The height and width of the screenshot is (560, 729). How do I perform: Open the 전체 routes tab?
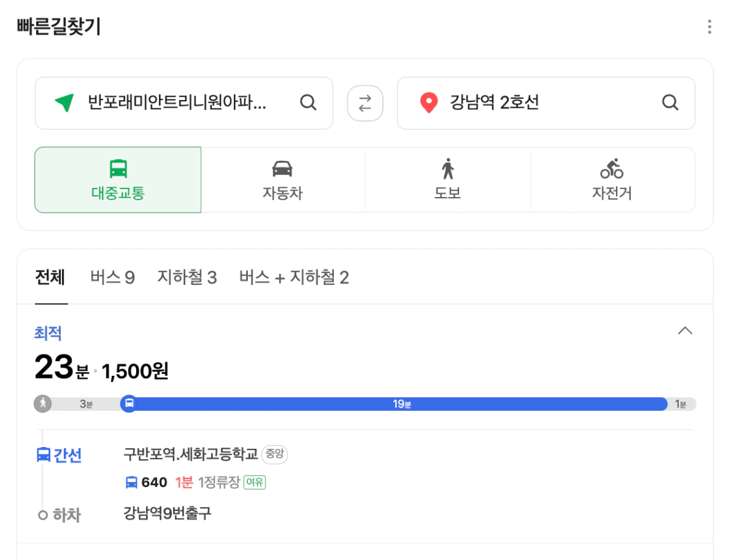tap(50, 278)
